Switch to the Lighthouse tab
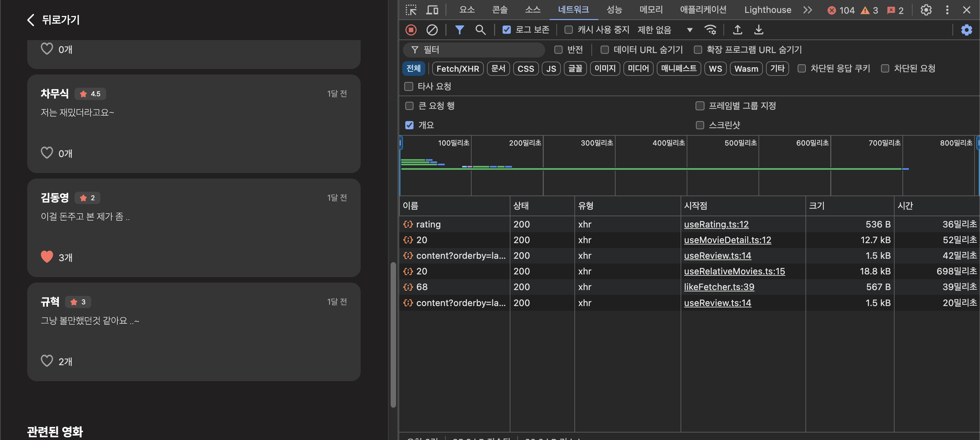980x440 pixels. pyautogui.click(x=767, y=10)
